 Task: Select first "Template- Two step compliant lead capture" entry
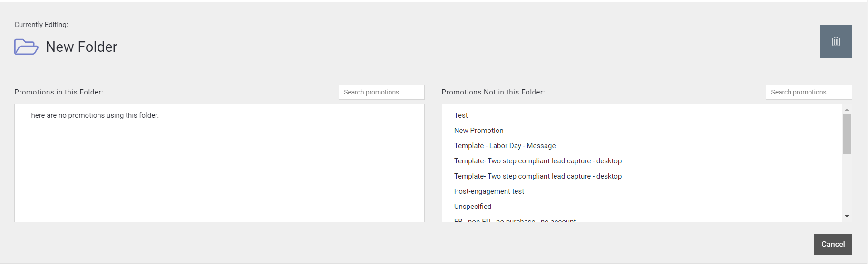point(537,161)
